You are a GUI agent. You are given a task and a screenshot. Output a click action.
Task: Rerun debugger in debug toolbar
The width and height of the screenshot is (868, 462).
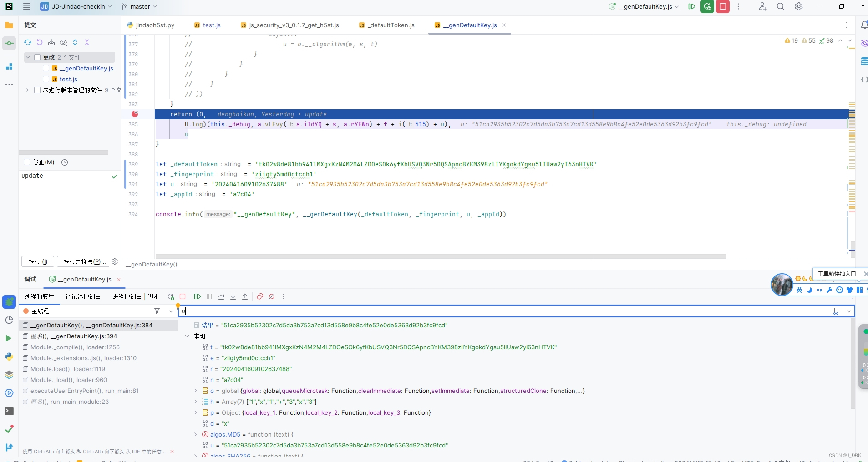[x=171, y=296]
